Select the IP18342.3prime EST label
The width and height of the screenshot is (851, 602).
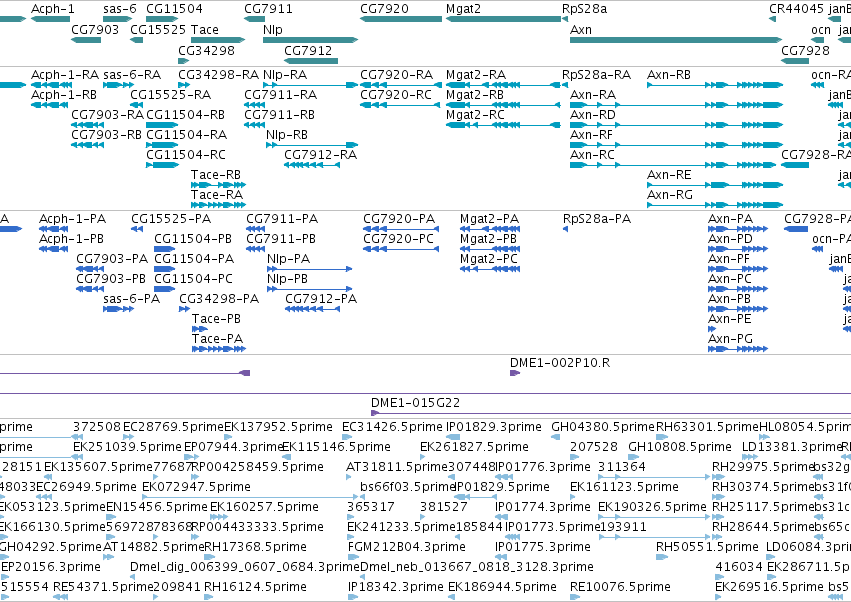point(396,587)
